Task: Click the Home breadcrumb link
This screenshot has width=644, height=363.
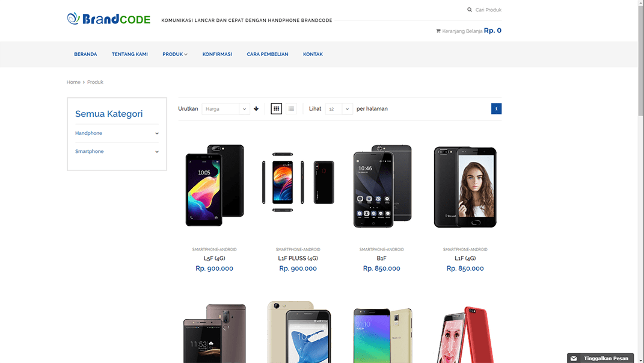Action: 73,82
